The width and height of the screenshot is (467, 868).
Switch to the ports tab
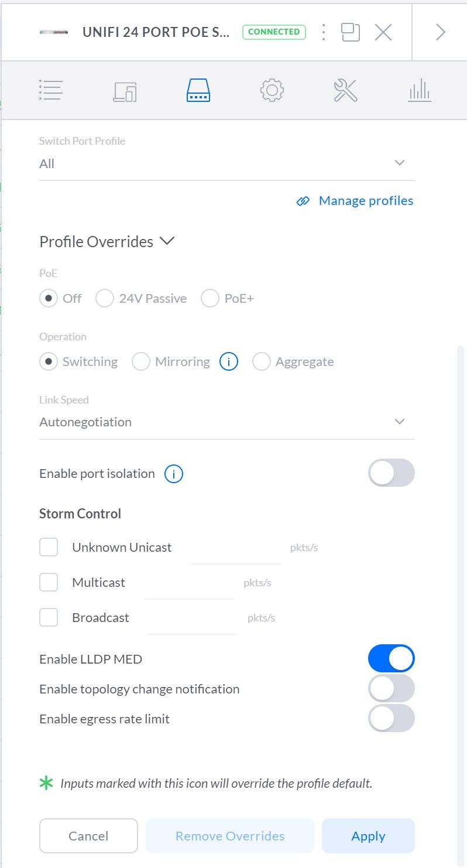(198, 91)
